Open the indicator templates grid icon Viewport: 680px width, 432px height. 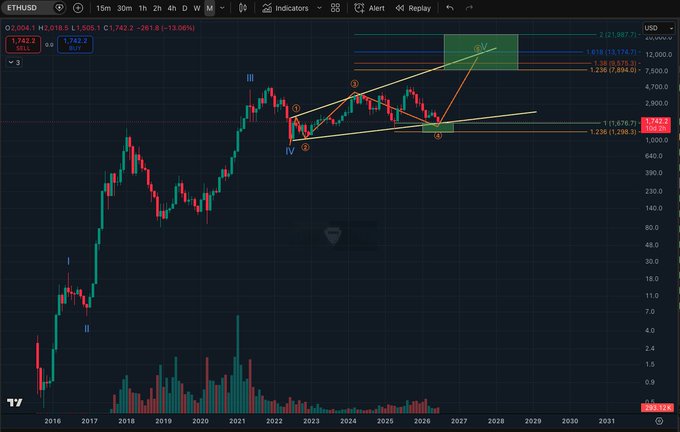[x=335, y=8]
